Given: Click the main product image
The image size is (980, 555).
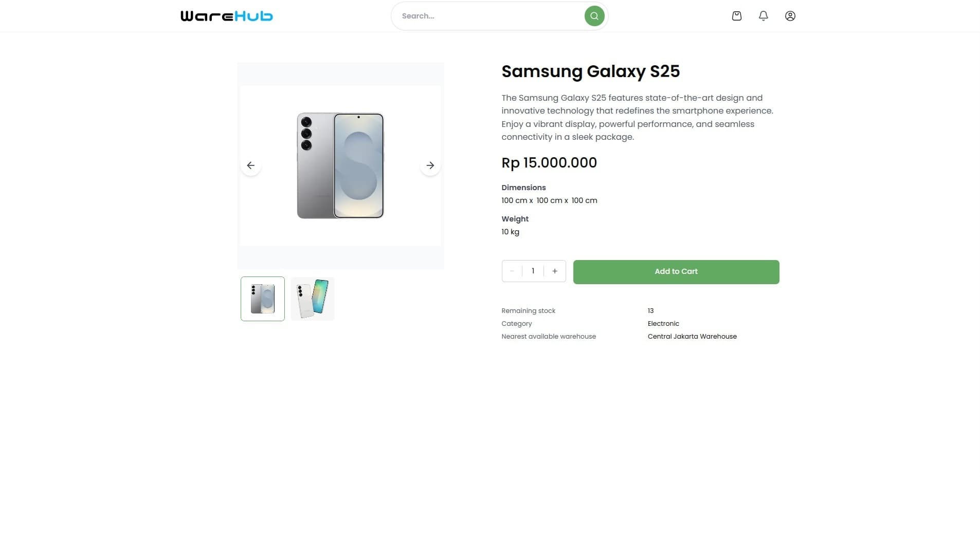Looking at the screenshot, I should [x=340, y=165].
